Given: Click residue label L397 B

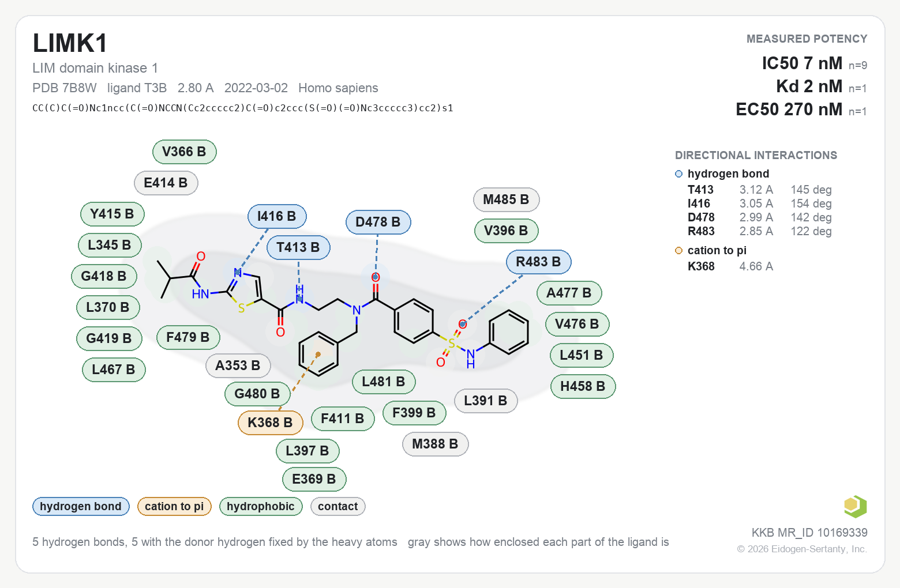Looking at the screenshot, I should pos(307,451).
